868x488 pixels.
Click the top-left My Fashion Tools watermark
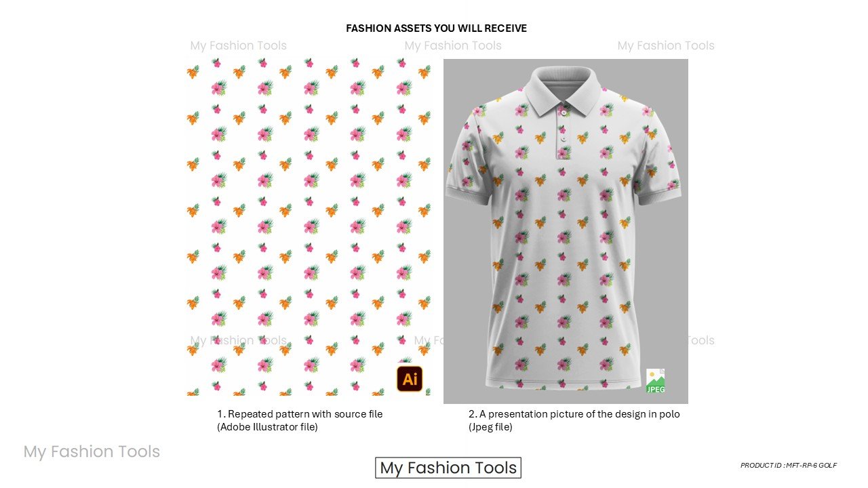point(239,45)
